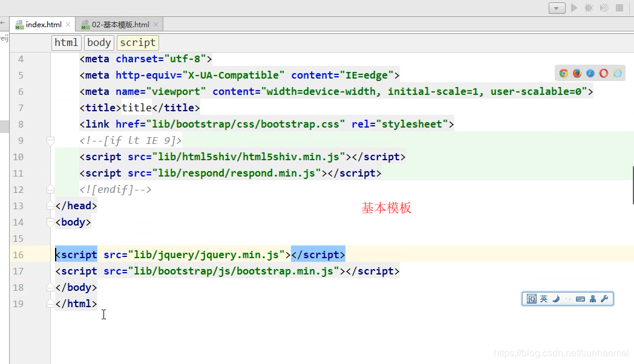Open IME wrench settings
The width and height of the screenshot is (634, 364).
[604, 299]
